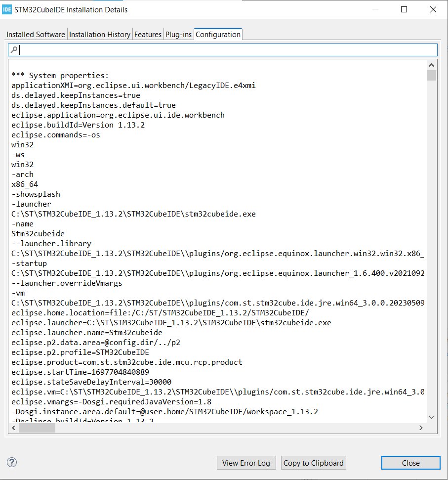Click the View Error Log button
The height and width of the screenshot is (480, 448).
(246, 463)
